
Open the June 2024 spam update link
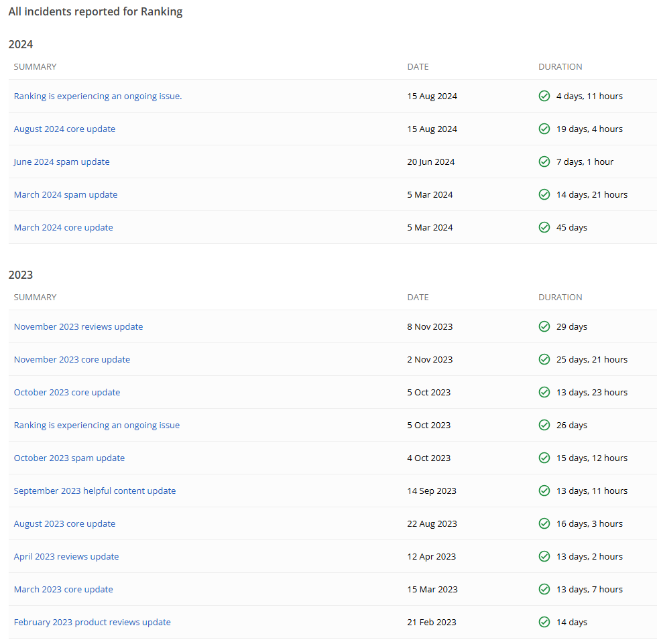pos(62,162)
